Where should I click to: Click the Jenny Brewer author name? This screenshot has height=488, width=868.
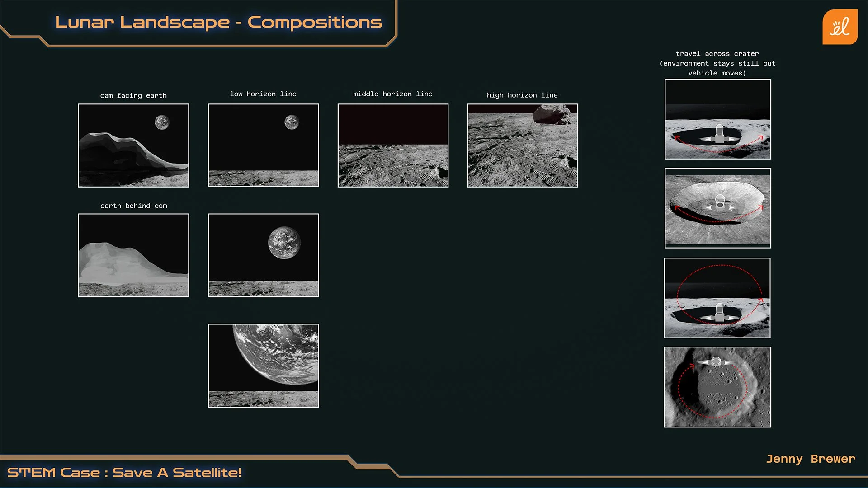pos(810,459)
